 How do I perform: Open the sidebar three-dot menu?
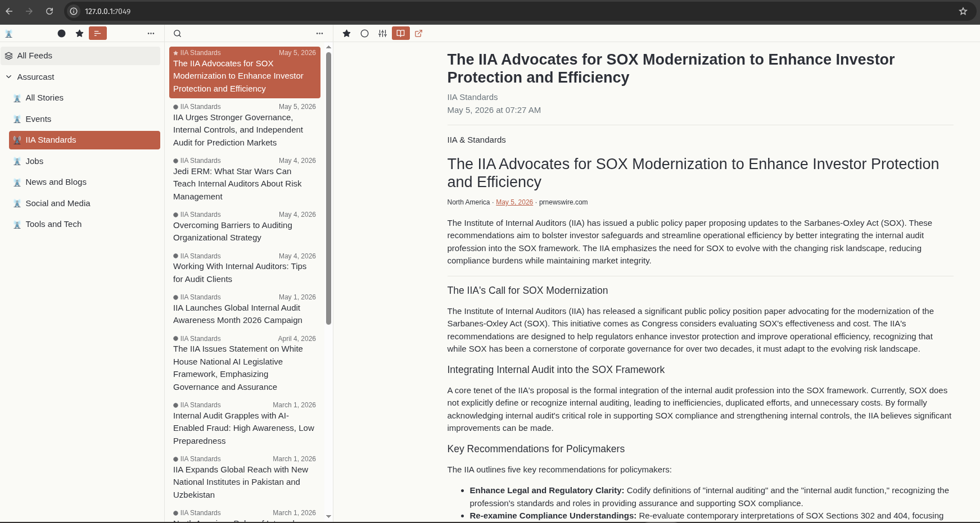click(x=151, y=34)
